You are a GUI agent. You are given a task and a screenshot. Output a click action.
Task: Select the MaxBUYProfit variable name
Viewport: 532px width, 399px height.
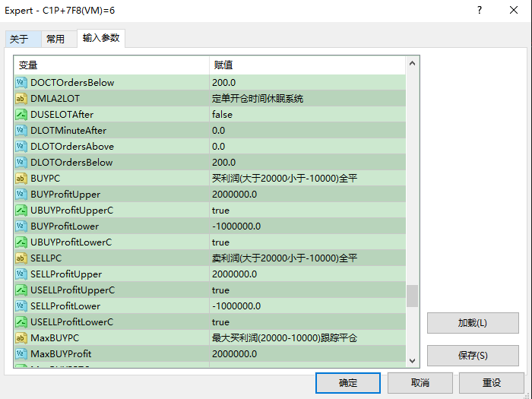click(61, 353)
